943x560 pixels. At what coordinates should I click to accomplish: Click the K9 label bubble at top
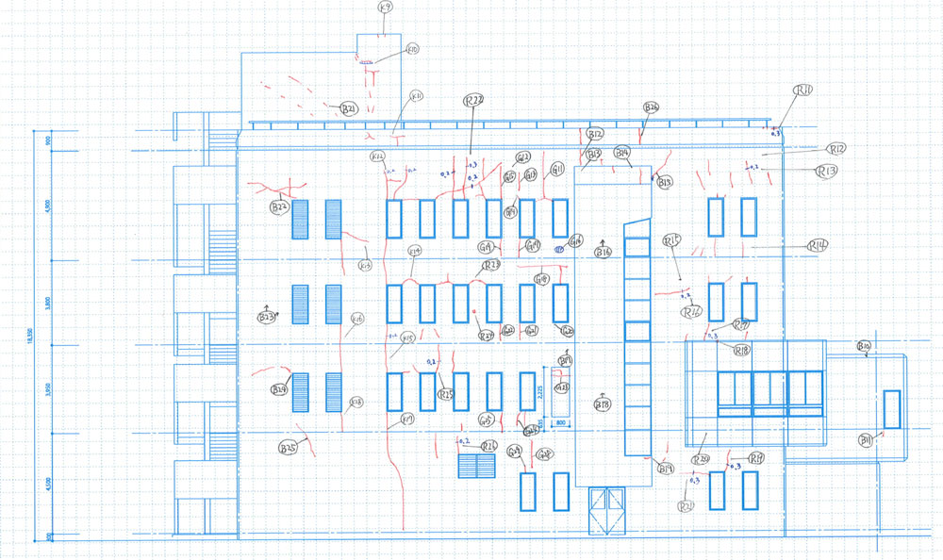[384, 8]
